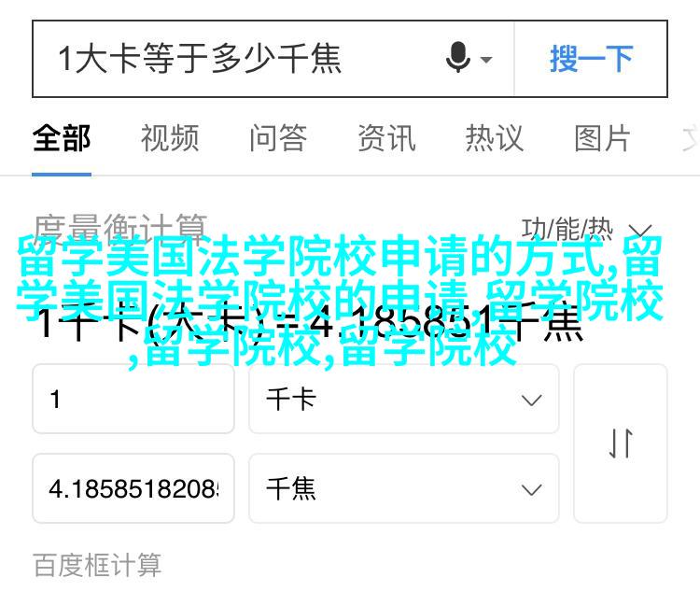This screenshot has width=700, height=591.
Task: Focus the search box containing 1大卡等于多少千焦
Action: 237,59
